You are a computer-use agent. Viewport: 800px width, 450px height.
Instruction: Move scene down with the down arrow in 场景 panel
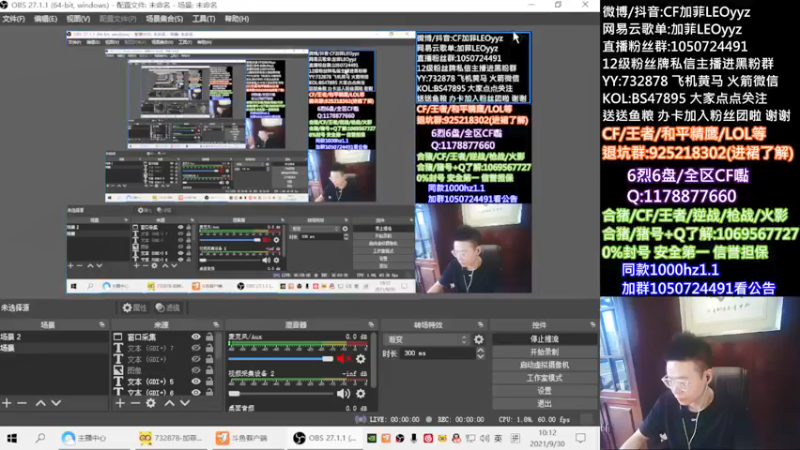click(x=56, y=403)
